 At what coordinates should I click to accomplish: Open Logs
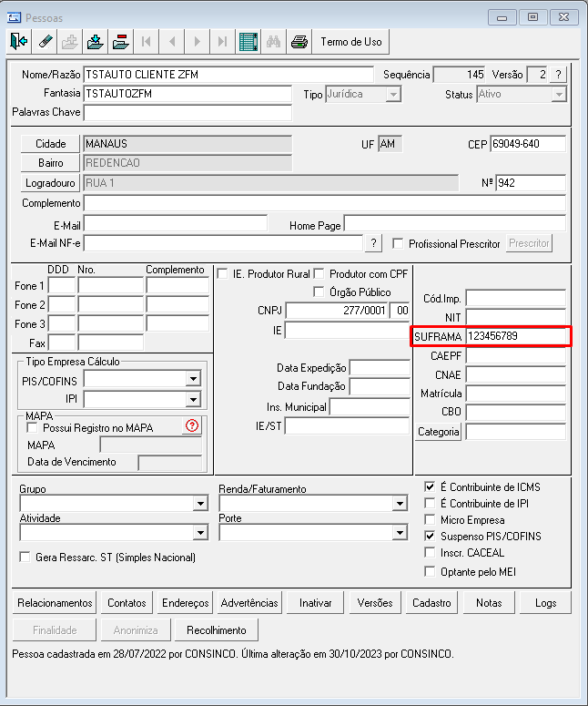[x=546, y=602]
